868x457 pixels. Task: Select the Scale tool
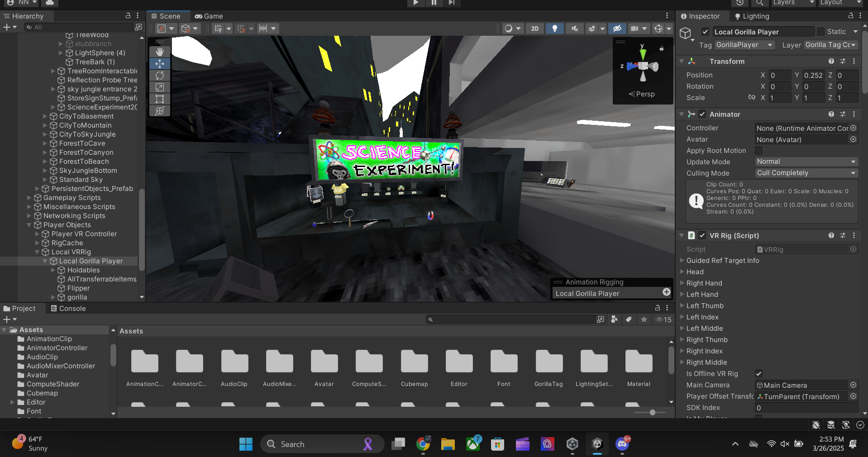pos(160,87)
